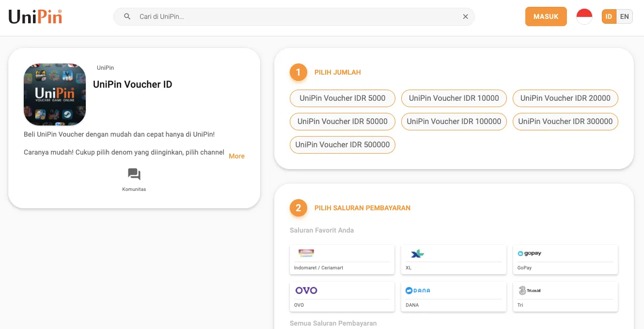Choose GoPay as payment channel

[x=565, y=260]
